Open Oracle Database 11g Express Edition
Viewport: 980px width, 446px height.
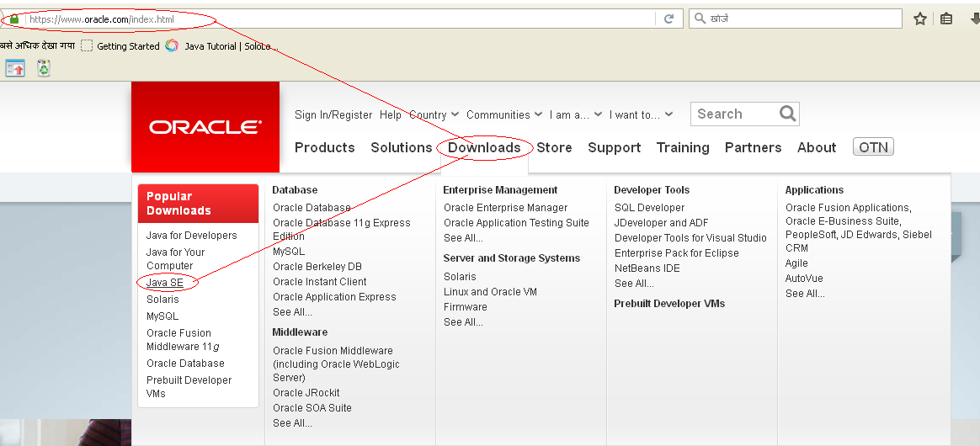click(341, 229)
